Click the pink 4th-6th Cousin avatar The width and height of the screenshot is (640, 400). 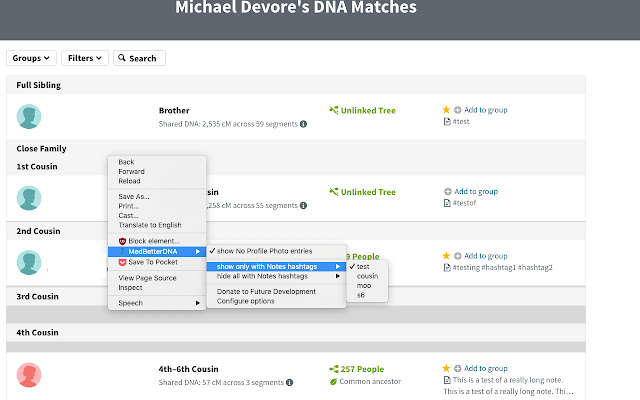click(x=29, y=375)
